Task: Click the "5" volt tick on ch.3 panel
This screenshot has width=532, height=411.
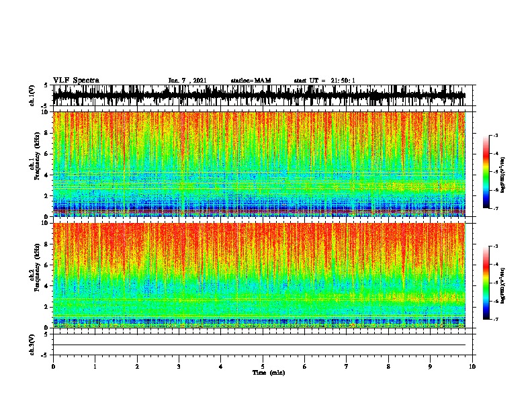Action: (x=46, y=334)
